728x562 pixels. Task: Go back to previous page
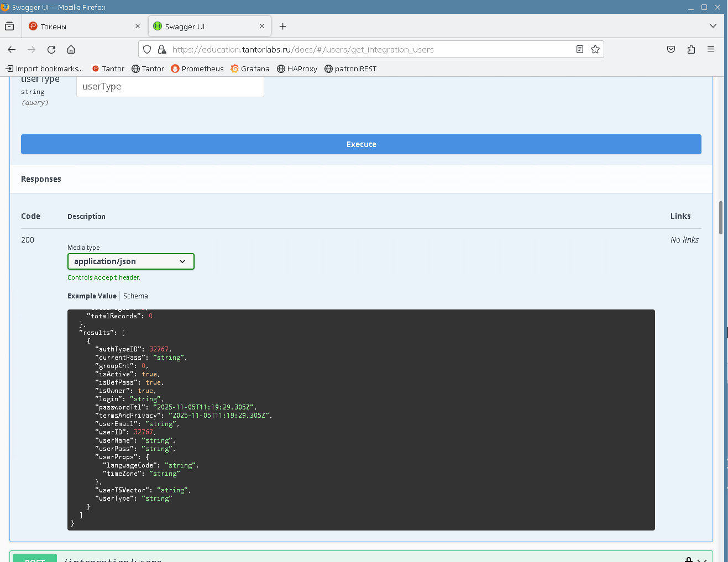coord(12,50)
